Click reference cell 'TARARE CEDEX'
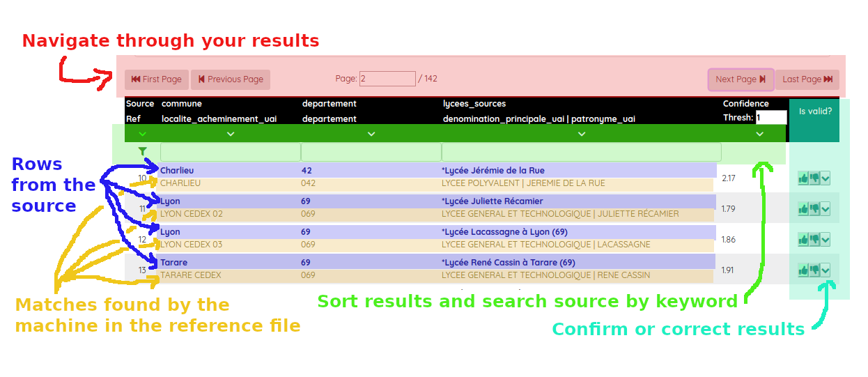This screenshot has width=868, height=377. (191, 275)
